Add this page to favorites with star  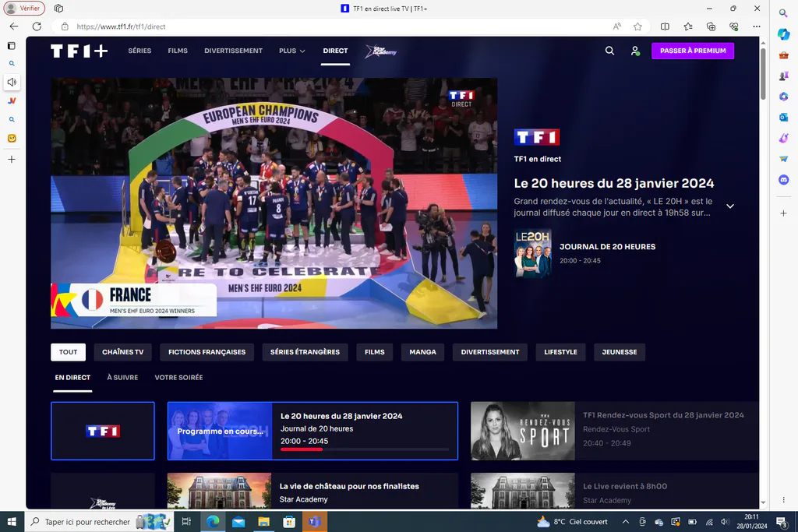point(637,26)
